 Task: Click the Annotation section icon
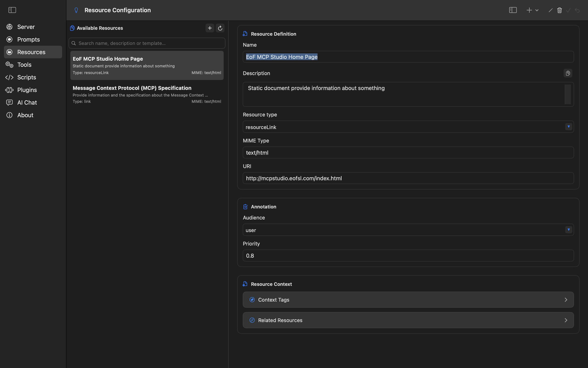coord(245,207)
